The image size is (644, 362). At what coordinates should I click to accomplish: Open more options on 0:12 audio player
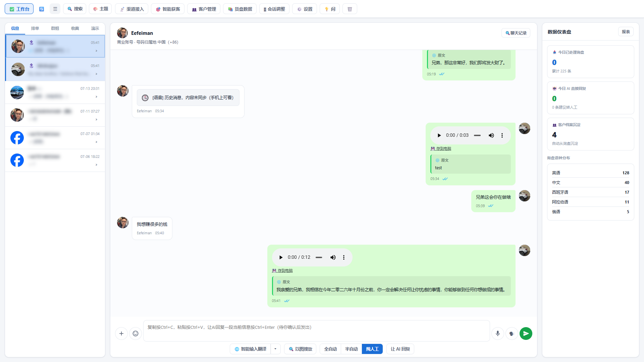343,257
